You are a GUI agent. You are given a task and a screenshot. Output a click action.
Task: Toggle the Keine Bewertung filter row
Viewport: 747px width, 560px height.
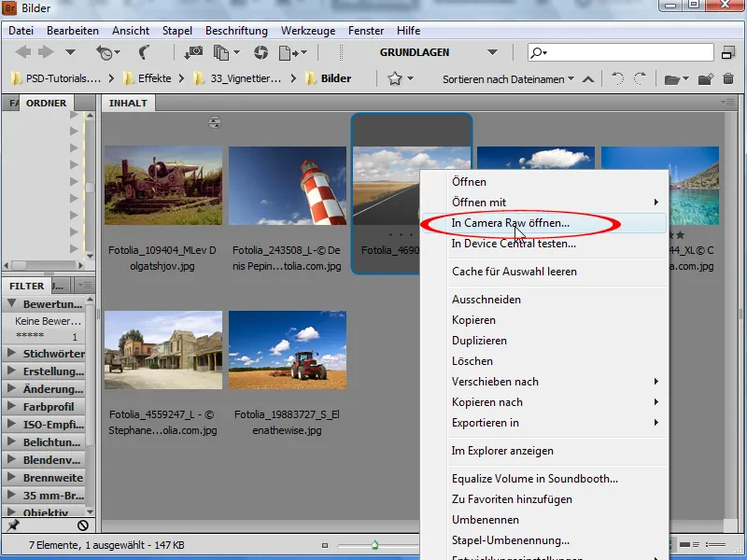pos(46,321)
